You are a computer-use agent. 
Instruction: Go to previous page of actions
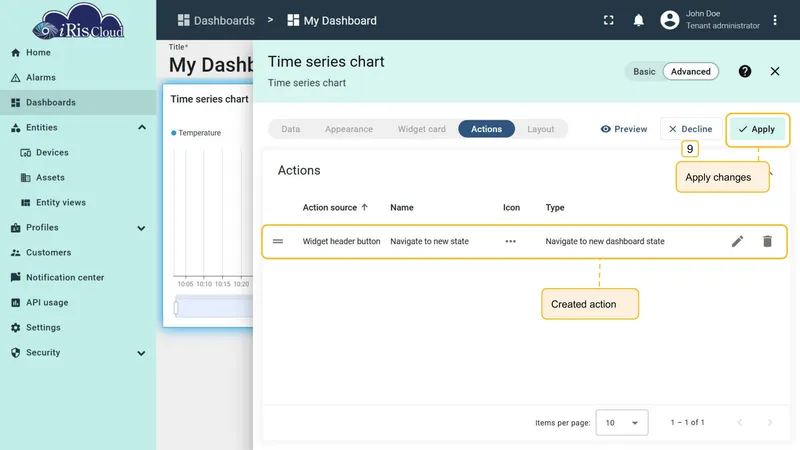(x=740, y=422)
